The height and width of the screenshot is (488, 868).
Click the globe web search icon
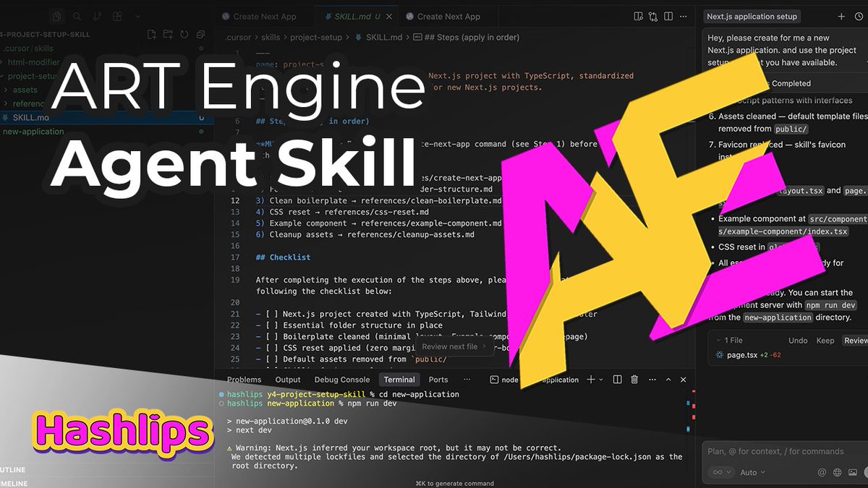pos(838,472)
